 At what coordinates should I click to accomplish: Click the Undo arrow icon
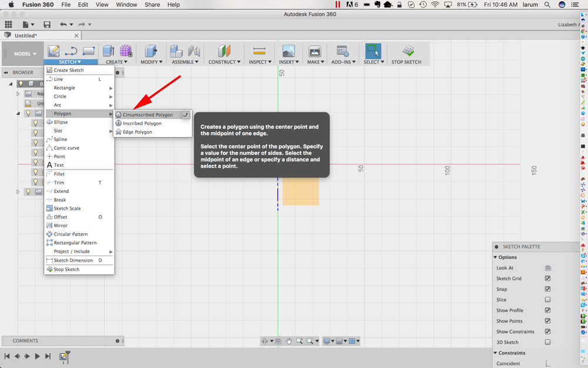click(x=64, y=24)
